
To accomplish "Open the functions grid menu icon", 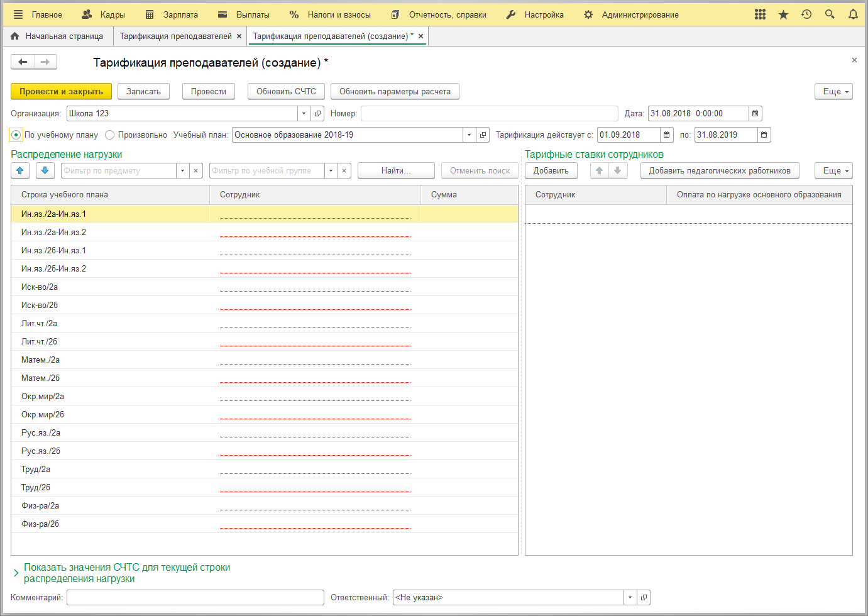I will tap(760, 14).
